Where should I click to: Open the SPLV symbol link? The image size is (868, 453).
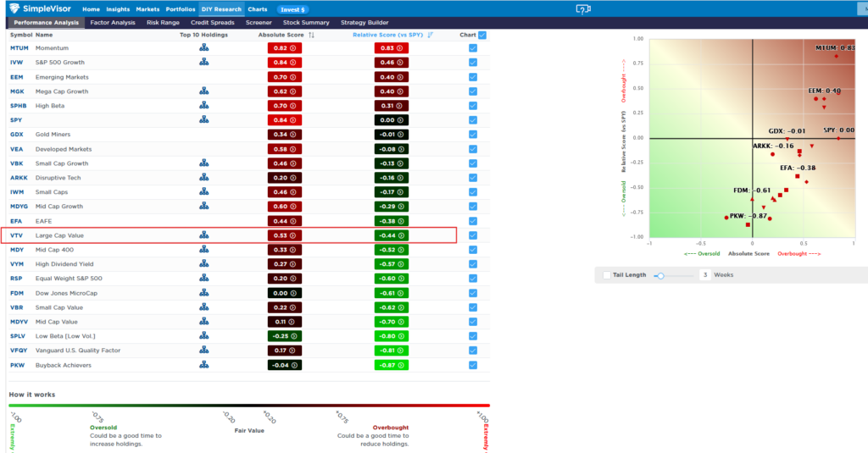pyautogui.click(x=18, y=336)
